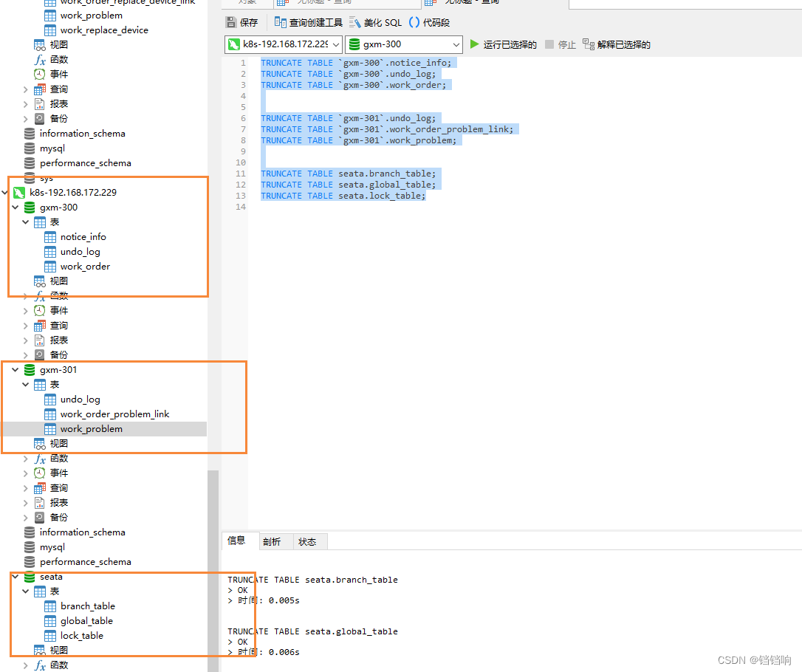Collapse the 表 folder under gxm-300
The height and width of the screenshot is (672, 802).
tap(26, 222)
